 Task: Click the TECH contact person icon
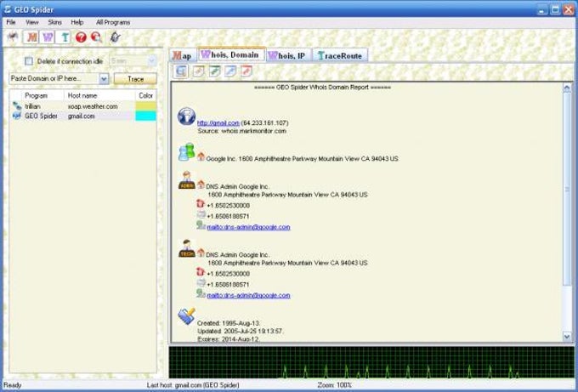pos(187,248)
